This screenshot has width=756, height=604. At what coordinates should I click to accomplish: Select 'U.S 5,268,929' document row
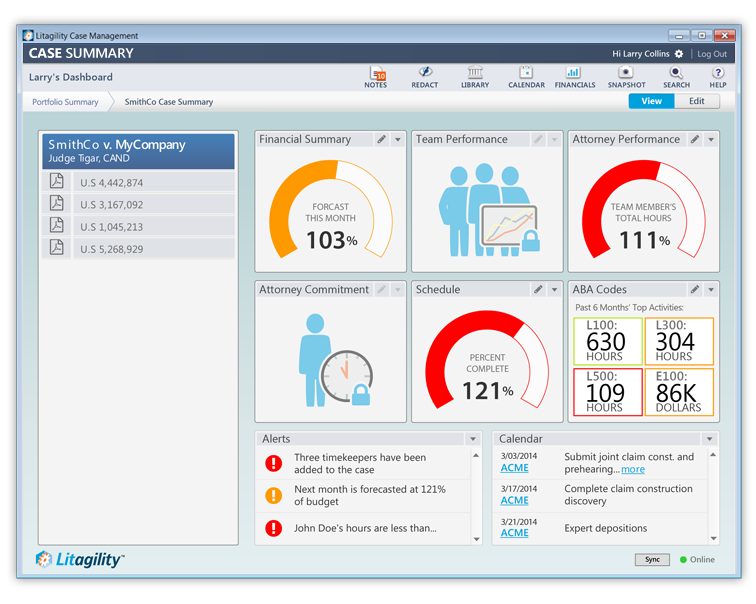point(154,249)
